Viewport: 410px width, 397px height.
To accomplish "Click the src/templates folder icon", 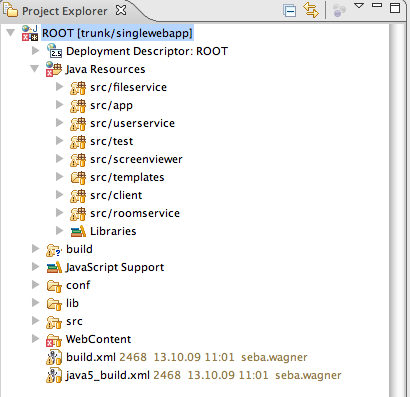I will click(x=78, y=177).
